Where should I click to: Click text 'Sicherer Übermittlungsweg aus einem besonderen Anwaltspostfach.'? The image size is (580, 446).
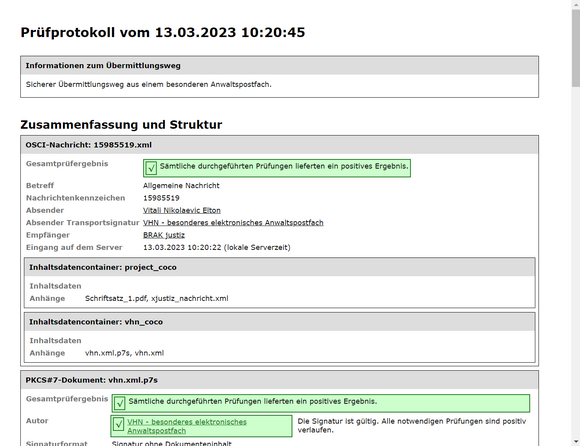pyautogui.click(x=149, y=85)
